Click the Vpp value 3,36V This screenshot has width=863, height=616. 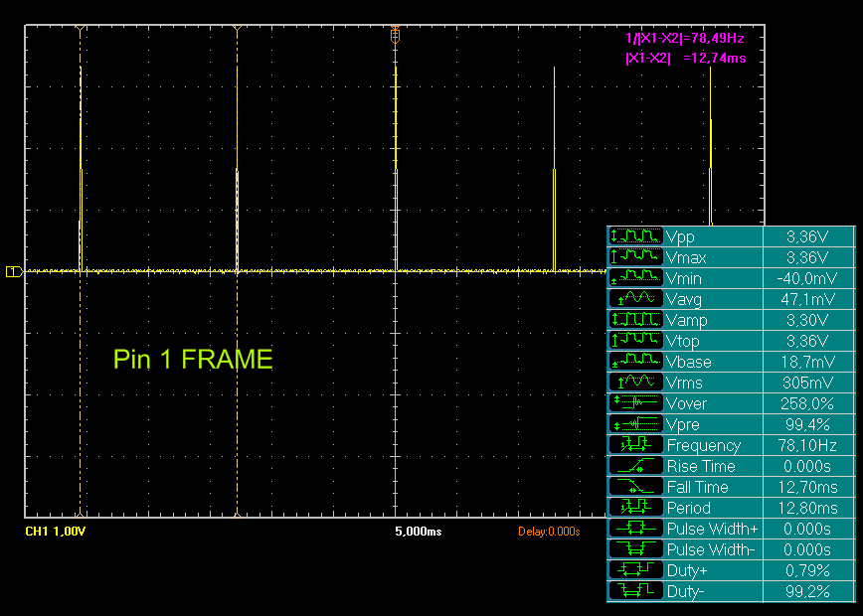point(807,236)
